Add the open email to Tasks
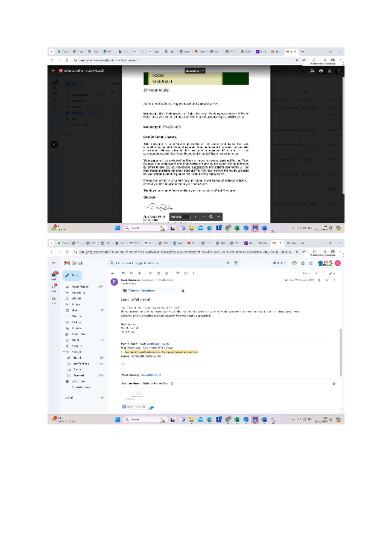The image size is (392, 554). point(166,273)
